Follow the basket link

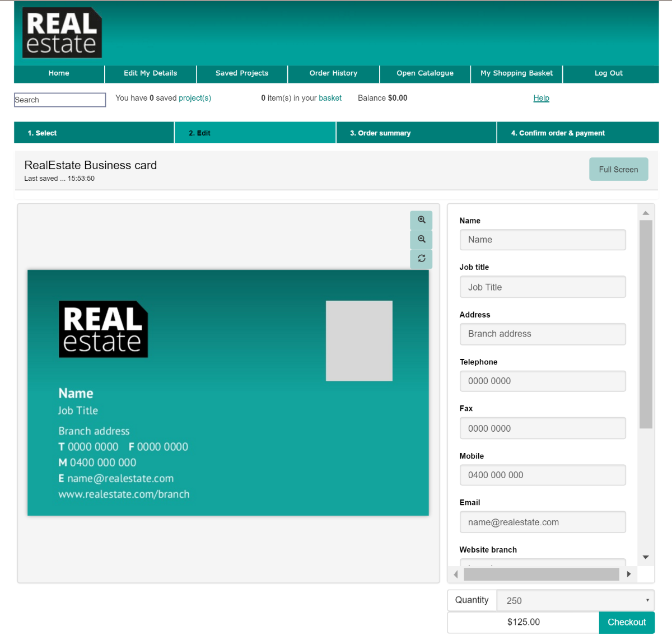point(330,98)
